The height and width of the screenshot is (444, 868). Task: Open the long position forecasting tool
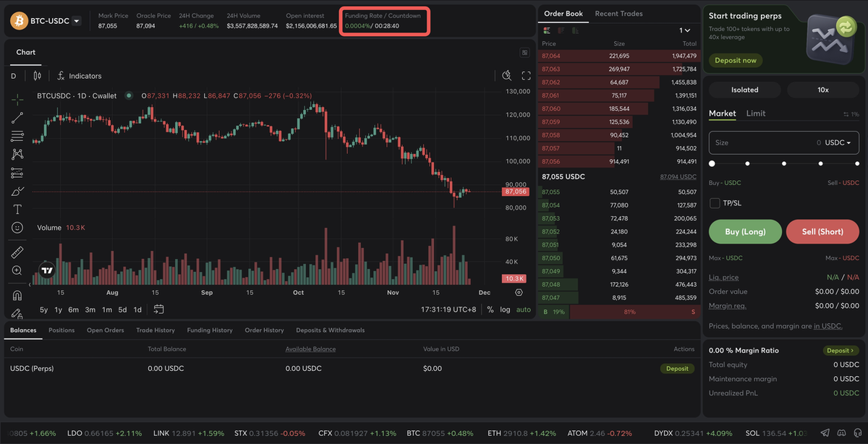17,173
